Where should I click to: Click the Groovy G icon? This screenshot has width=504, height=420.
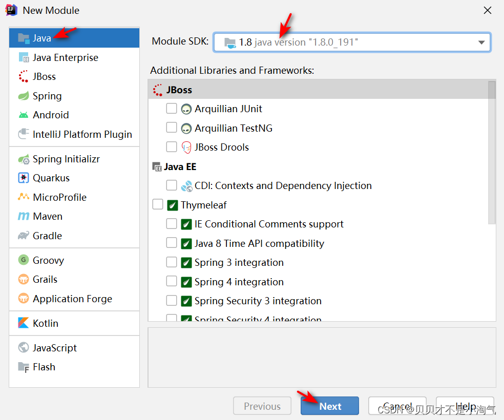point(24,260)
